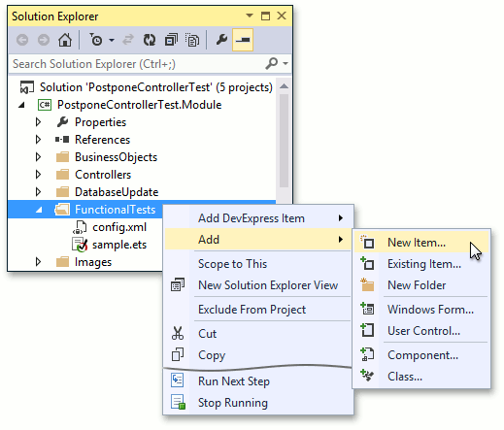Viewport: 504px width, 430px height.
Task: Select the sample.ets file
Action: tap(119, 245)
